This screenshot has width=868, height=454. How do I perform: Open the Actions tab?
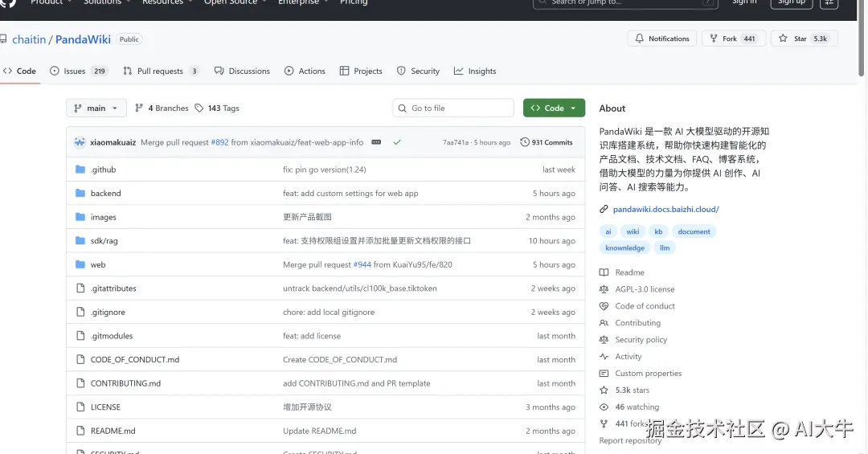[x=305, y=71]
